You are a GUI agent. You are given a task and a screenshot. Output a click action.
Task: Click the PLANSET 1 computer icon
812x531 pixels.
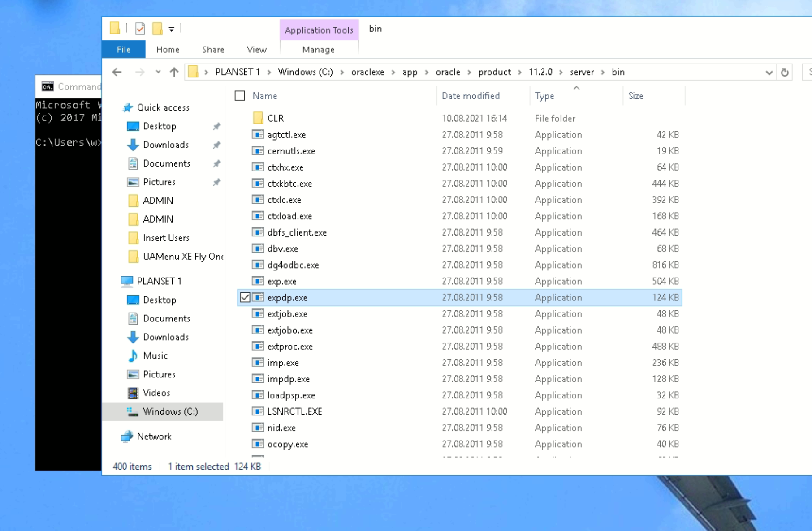(x=127, y=281)
